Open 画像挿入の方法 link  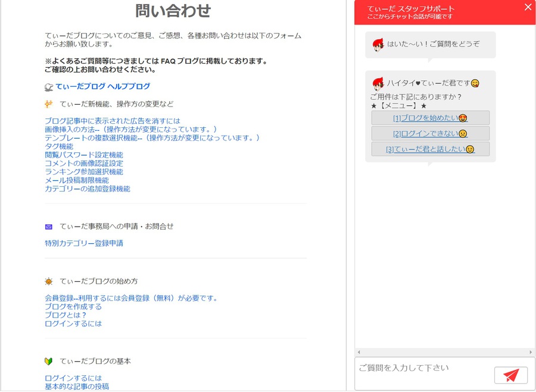coord(131,130)
